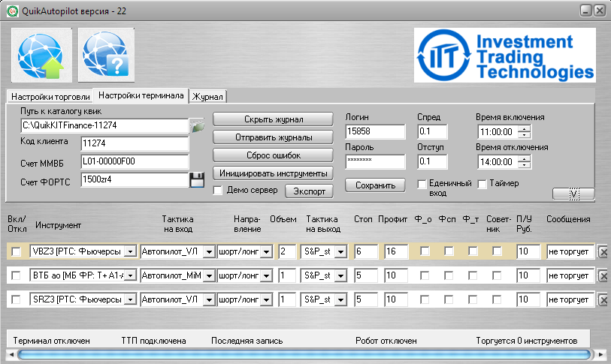
Task: Open the Журнал tab
Action: coord(207,97)
